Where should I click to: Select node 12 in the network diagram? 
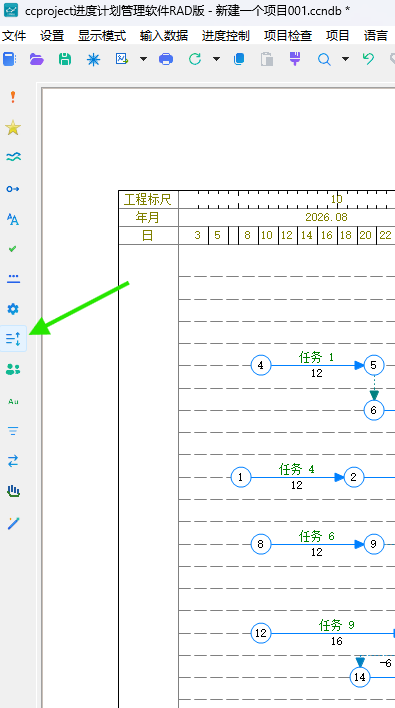pos(261,633)
